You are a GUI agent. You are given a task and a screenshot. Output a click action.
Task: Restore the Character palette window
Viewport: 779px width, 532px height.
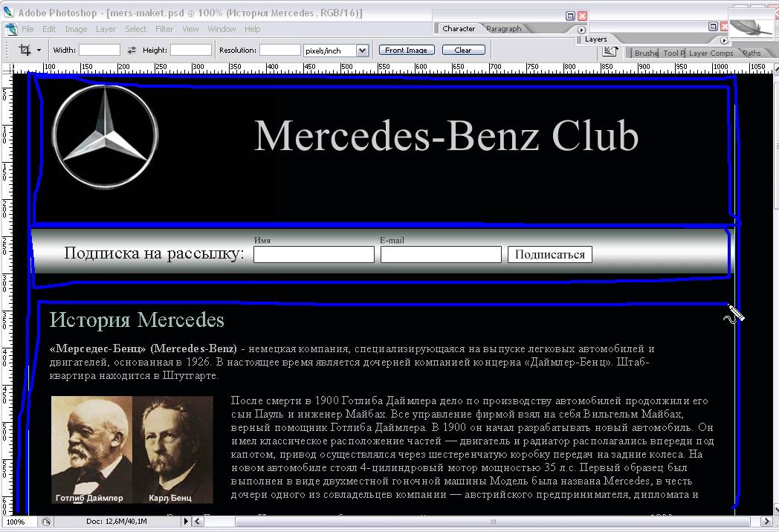[x=570, y=16]
